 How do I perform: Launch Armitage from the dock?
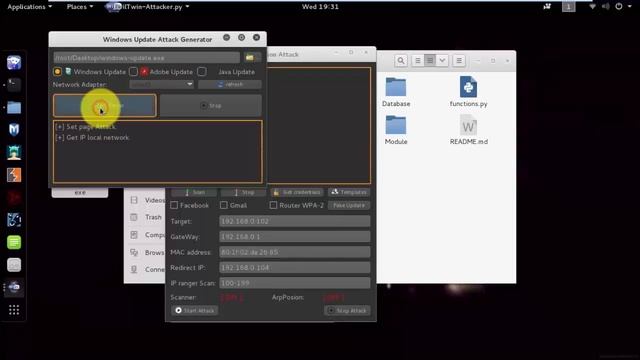coord(14,152)
